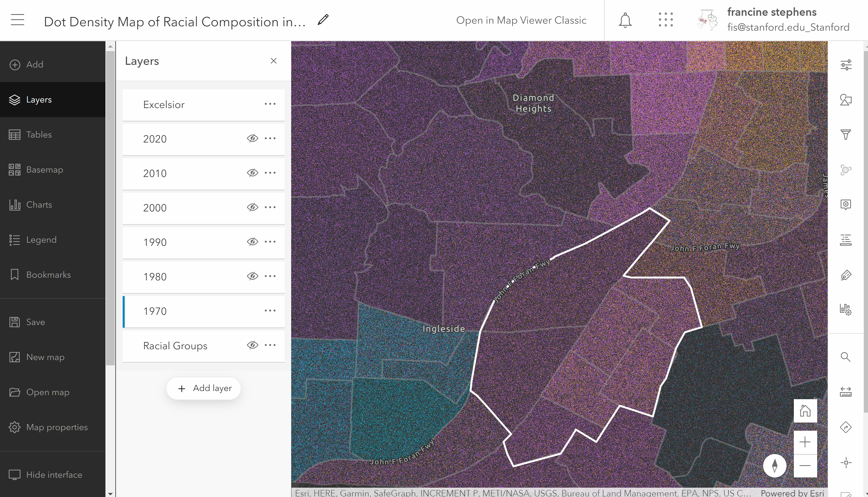Viewport: 868px width, 497px height.
Task: Open the measurement ruler tool
Action: tap(846, 392)
